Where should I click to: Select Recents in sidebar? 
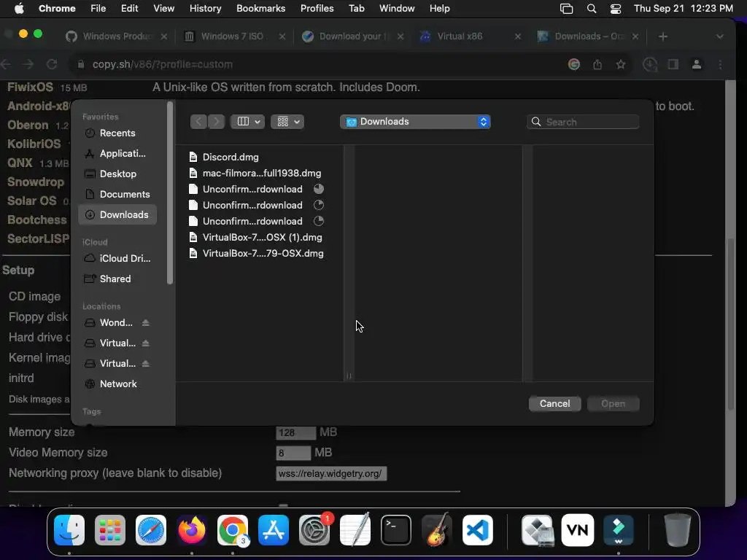(117, 133)
